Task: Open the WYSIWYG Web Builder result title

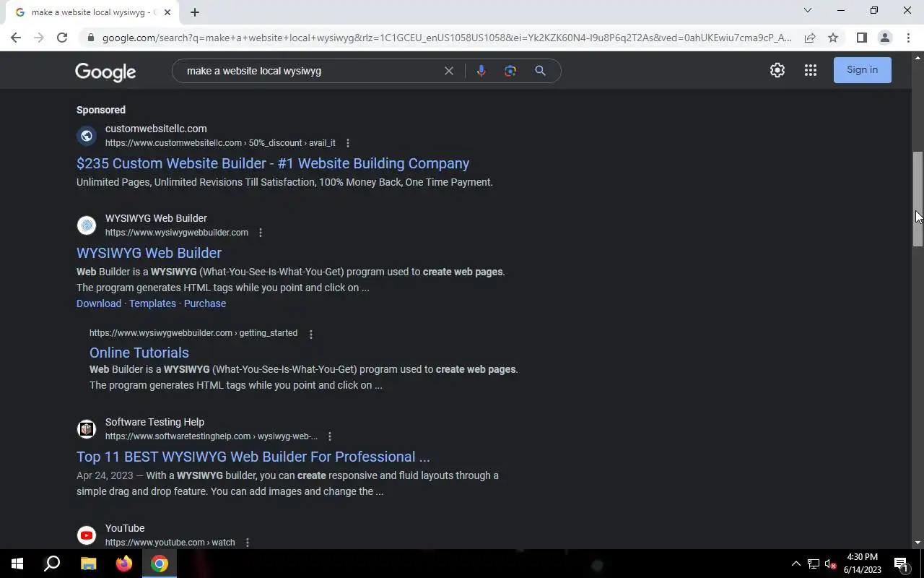Action: click(149, 253)
